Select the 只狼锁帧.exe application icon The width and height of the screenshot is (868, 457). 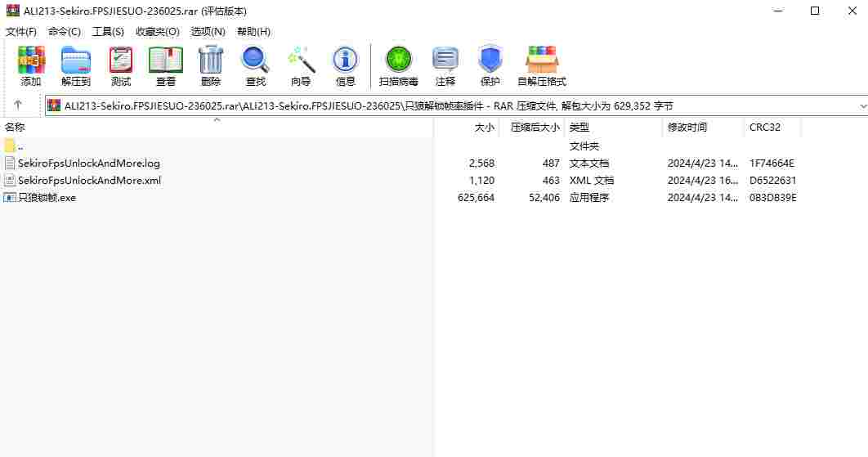(10, 197)
